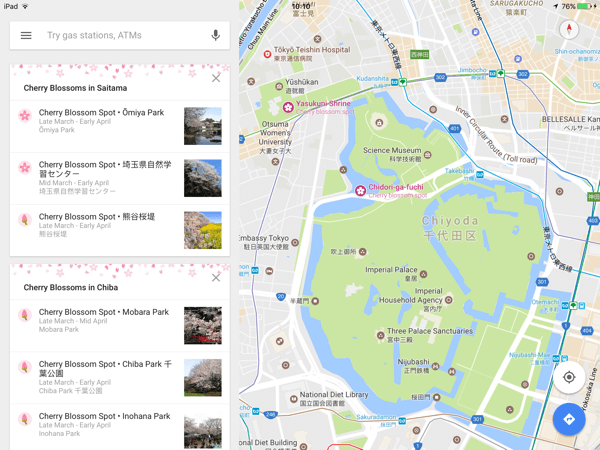Tap the Imperial Household Agency marker
Viewport: 600px width, 450px height.
(448, 300)
